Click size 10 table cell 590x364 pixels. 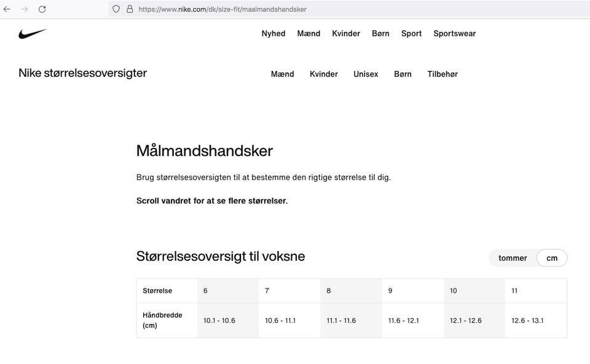click(474, 291)
